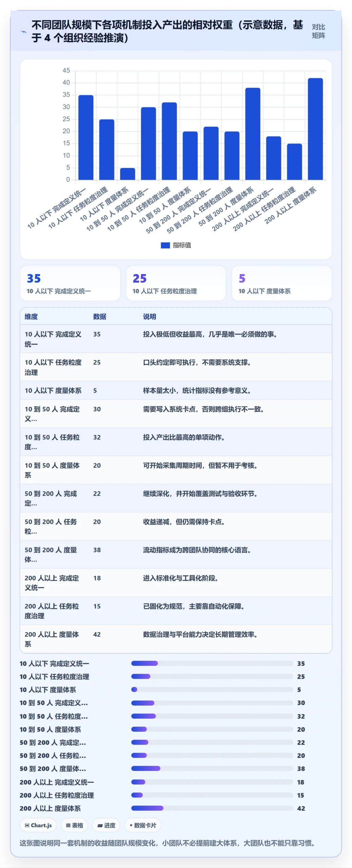Open the stat card showing 35
The width and height of the screenshot is (352, 868).
click(x=70, y=283)
